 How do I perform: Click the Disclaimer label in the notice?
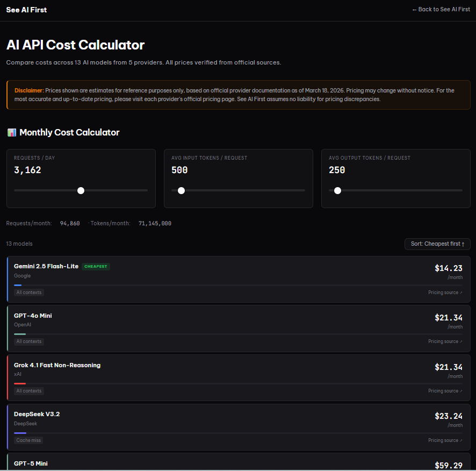pos(29,90)
